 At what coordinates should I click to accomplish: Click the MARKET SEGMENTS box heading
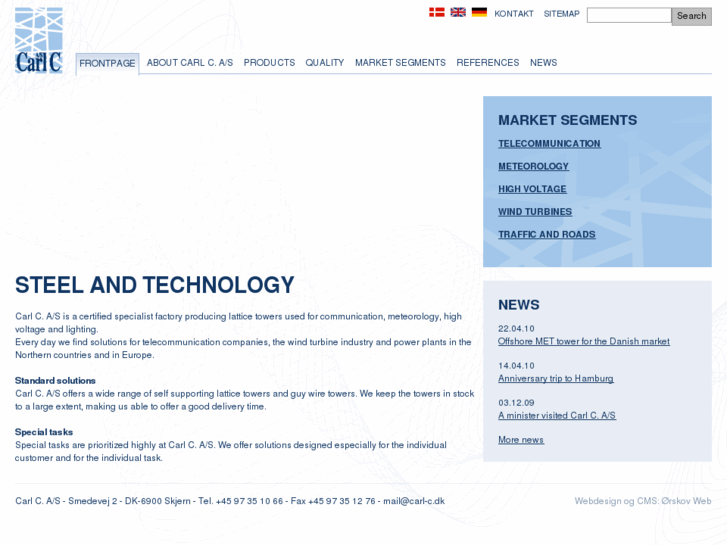point(568,120)
